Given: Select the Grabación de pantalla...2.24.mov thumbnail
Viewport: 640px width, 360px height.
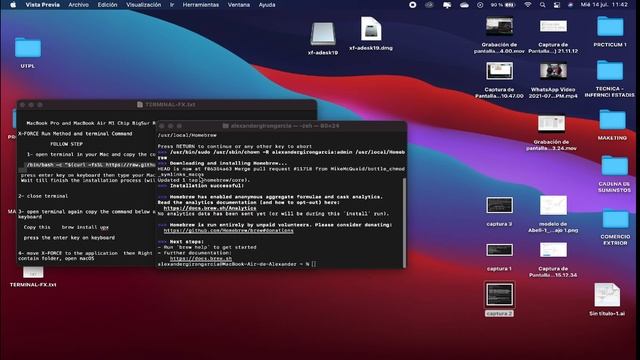Looking at the screenshot, I should pos(551,123).
